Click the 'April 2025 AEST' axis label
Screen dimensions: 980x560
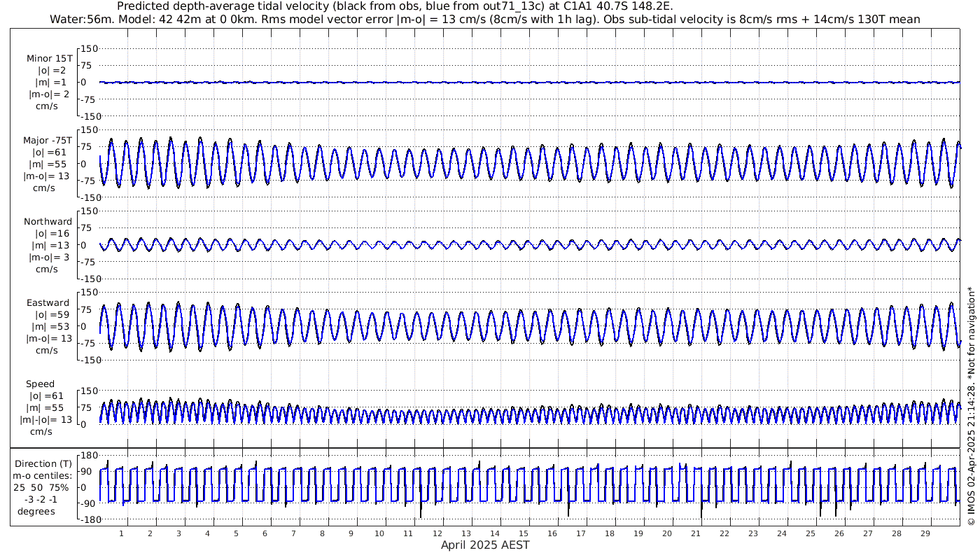[485, 545]
